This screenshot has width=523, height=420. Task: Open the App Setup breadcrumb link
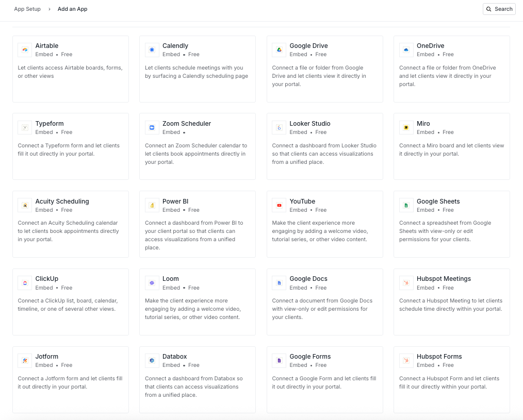click(x=27, y=9)
